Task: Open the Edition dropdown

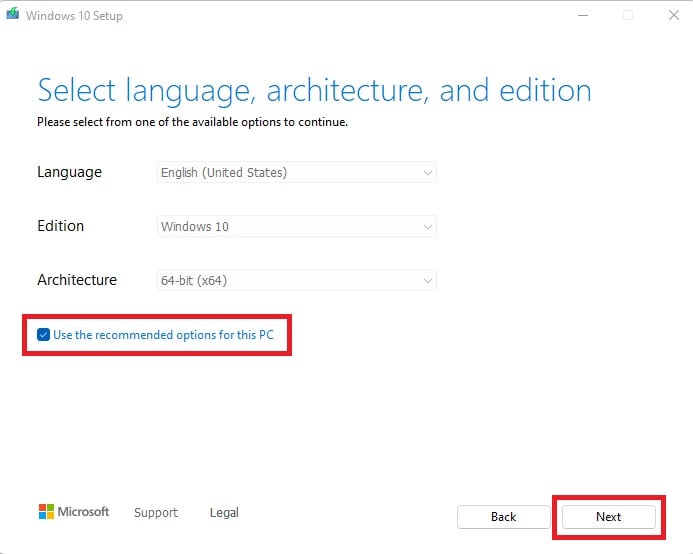Action: pyautogui.click(x=296, y=227)
